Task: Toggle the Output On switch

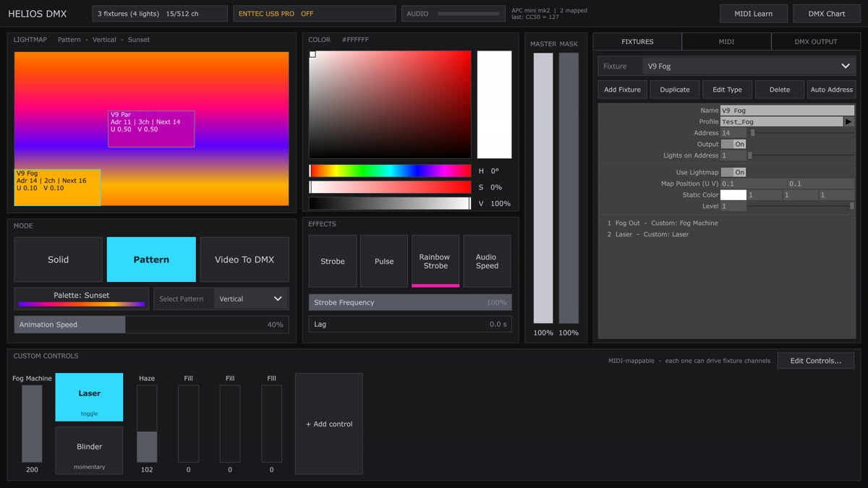Action: point(733,144)
